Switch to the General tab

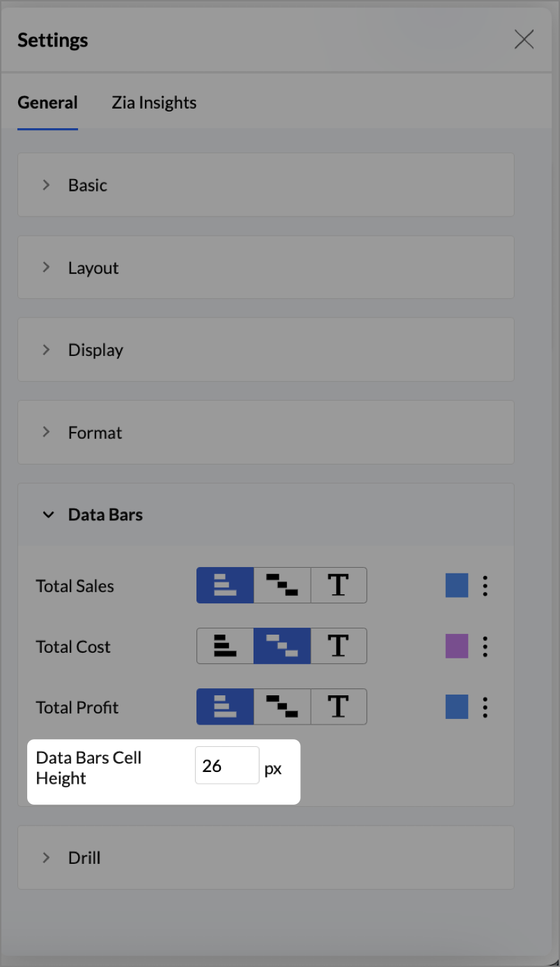point(47,102)
